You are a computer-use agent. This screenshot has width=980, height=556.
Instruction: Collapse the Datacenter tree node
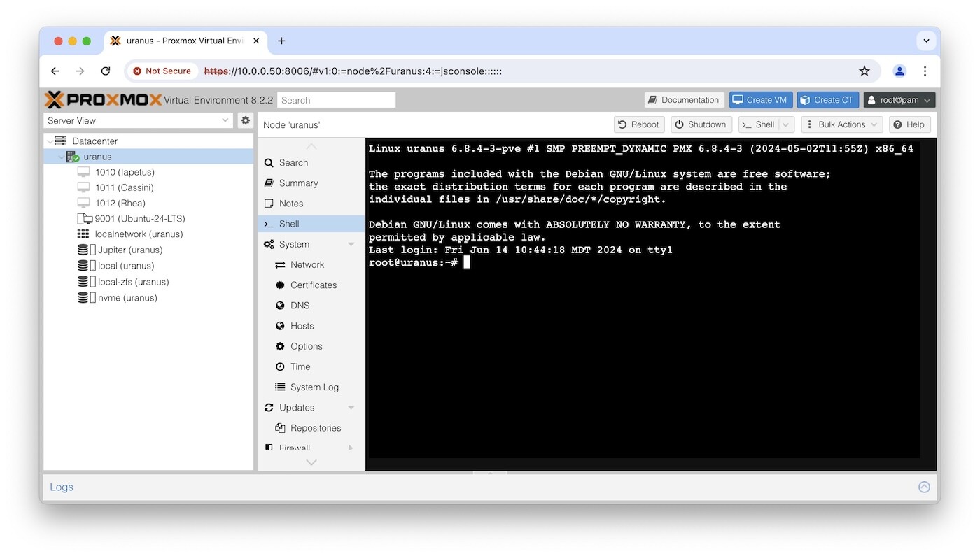(48, 141)
